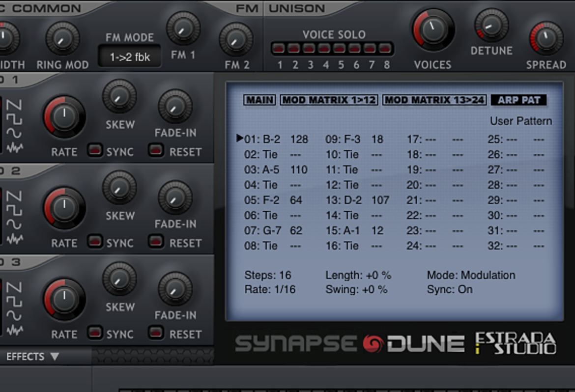This screenshot has height=392, width=575.
Task: Click the LFO 2 SKEW knob
Action: [x=119, y=188]
